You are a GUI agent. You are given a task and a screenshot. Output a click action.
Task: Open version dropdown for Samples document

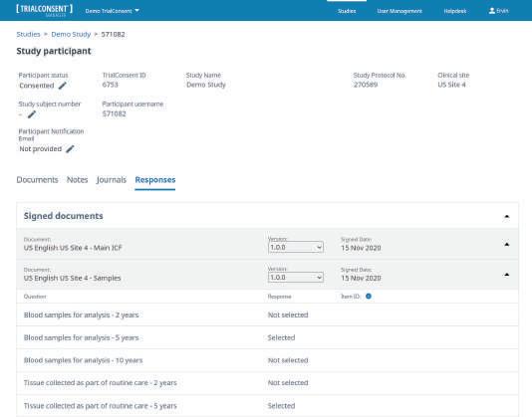pos(296,278)
